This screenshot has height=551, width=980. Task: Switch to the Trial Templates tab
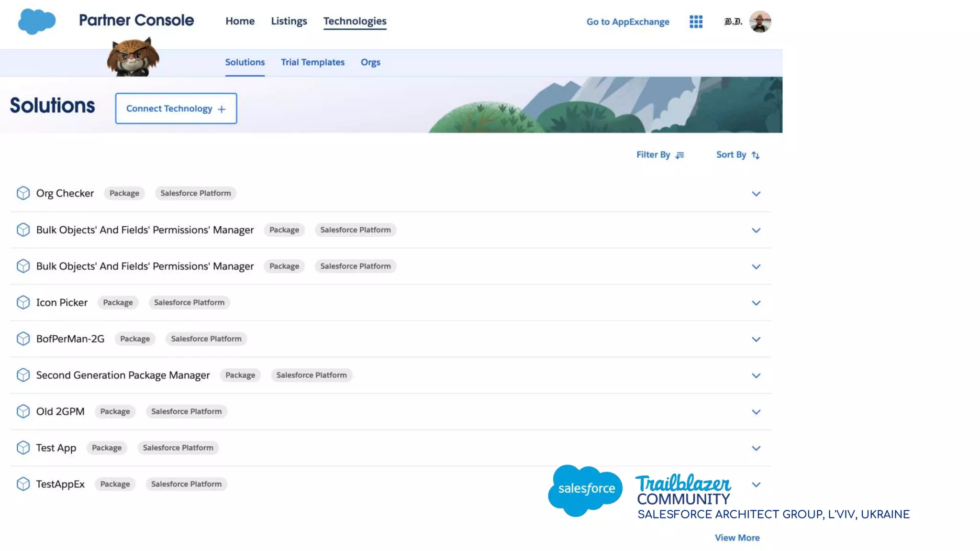click(312, 62)
